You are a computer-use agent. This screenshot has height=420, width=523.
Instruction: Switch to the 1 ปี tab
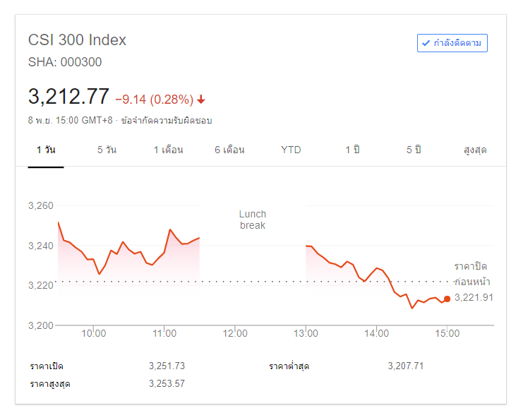click(352, 150)
